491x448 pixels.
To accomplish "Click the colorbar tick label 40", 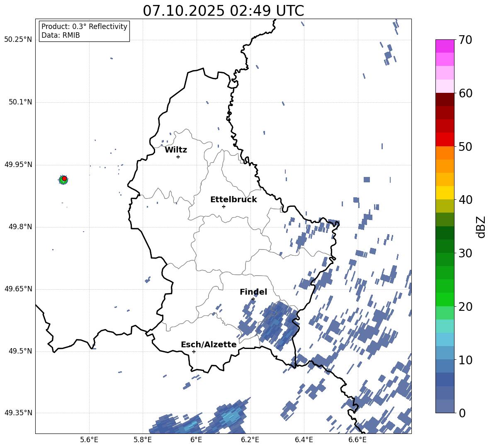I will point(465,200).
